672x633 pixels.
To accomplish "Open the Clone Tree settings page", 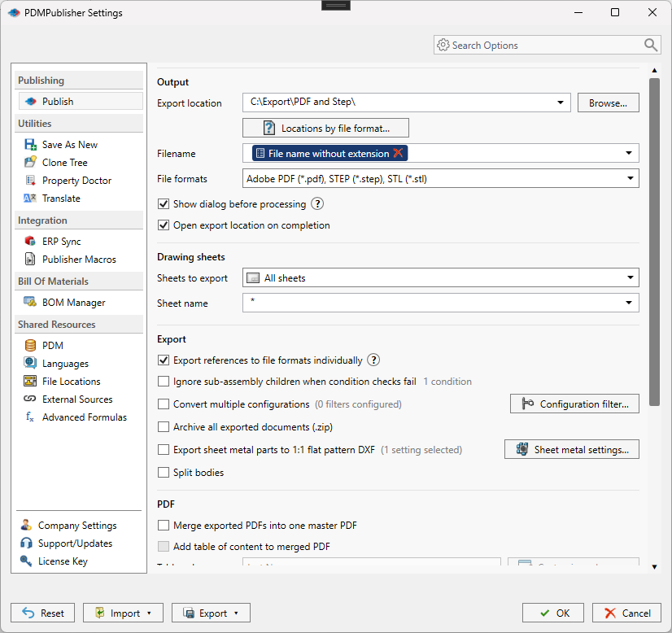I will tap(65, 163).
